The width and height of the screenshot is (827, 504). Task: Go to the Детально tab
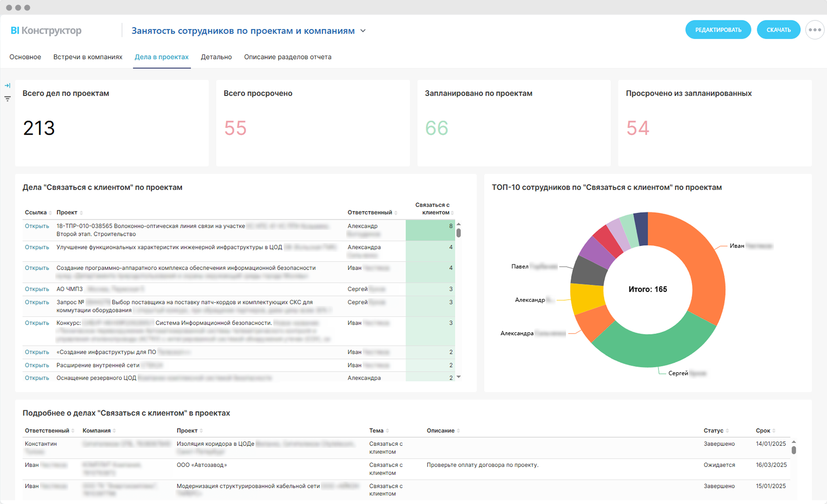click(x=216, y=57)
